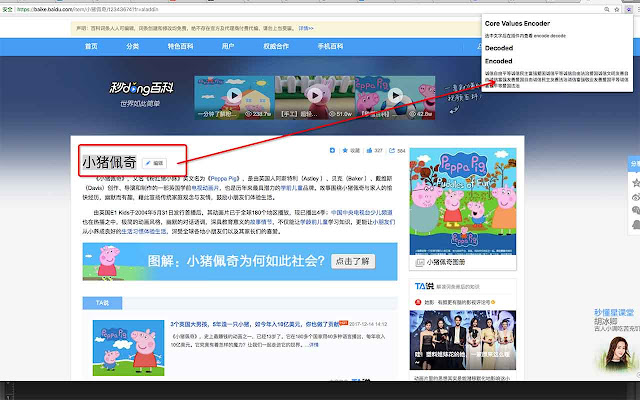Open the 电视动画片 link

point(205,188)
